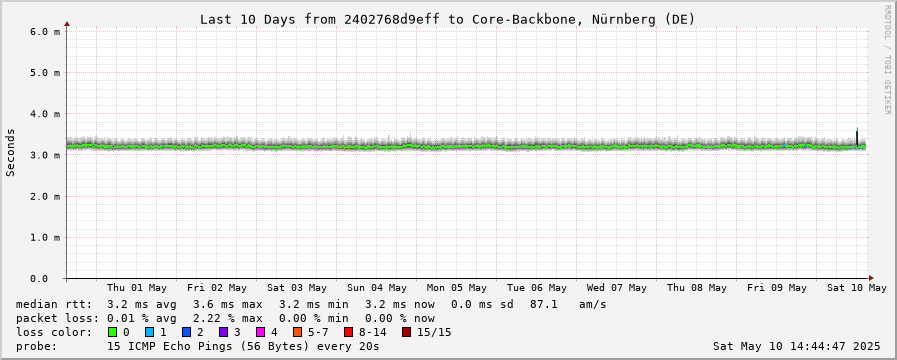
Task: Click the '0.0' y-axis value
Action: 39,279
